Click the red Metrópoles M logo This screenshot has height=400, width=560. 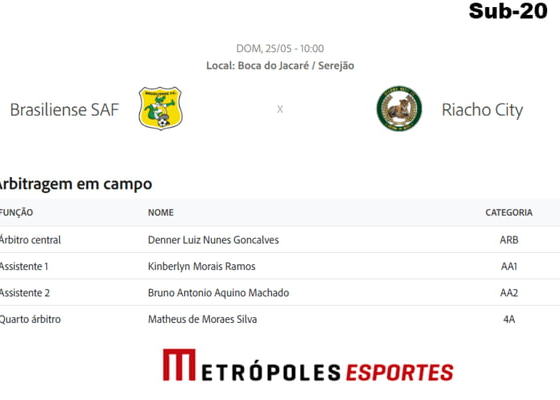click(x=179, y=365)
